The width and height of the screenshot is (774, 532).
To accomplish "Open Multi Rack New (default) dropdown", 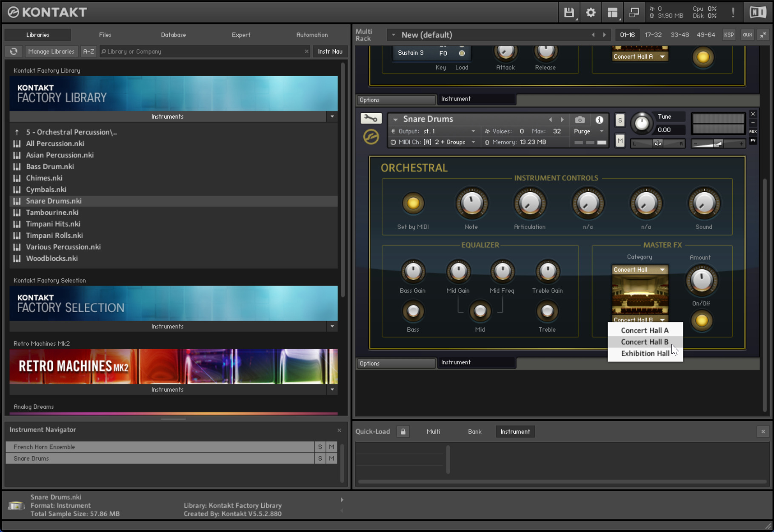I will [394, 35].
